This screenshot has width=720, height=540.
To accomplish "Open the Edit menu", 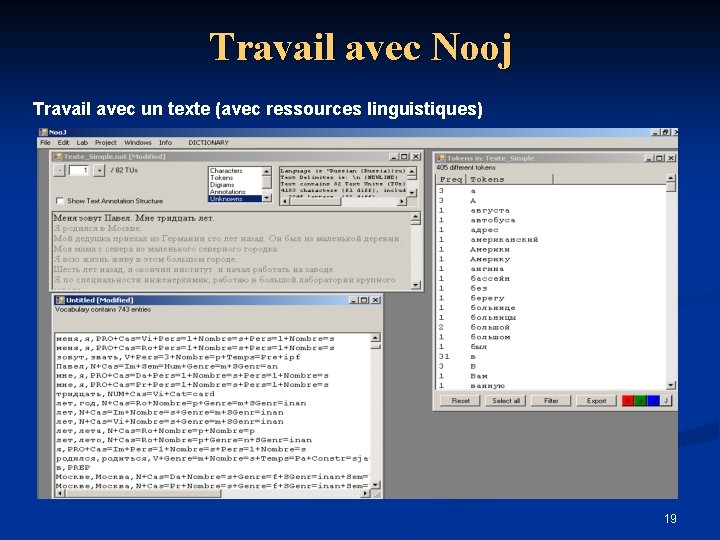I will pyautogui.click(x=63, y=143).
